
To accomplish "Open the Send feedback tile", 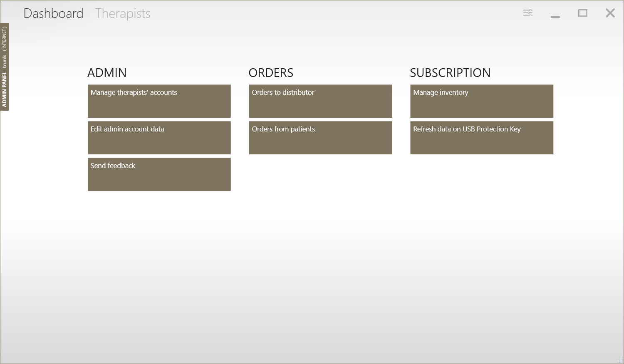I will (159, 174).
